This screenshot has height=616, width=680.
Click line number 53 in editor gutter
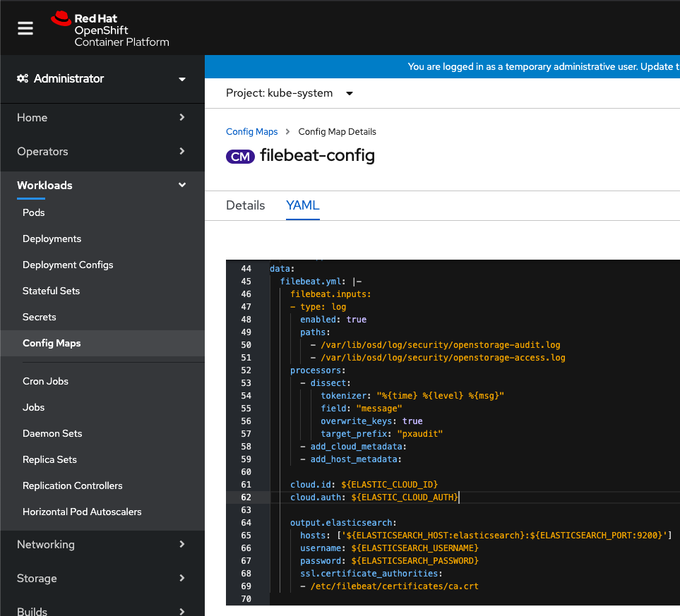[246, 383]
